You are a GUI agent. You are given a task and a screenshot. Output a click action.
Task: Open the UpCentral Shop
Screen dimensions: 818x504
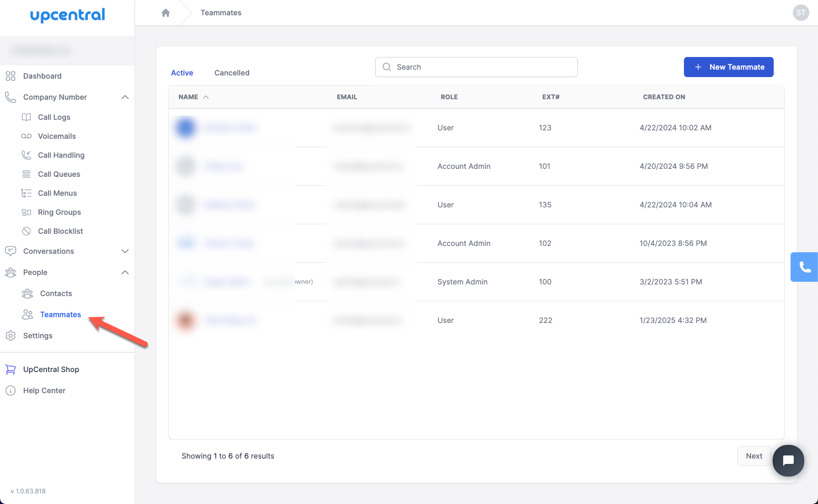(x=51, y=369)
